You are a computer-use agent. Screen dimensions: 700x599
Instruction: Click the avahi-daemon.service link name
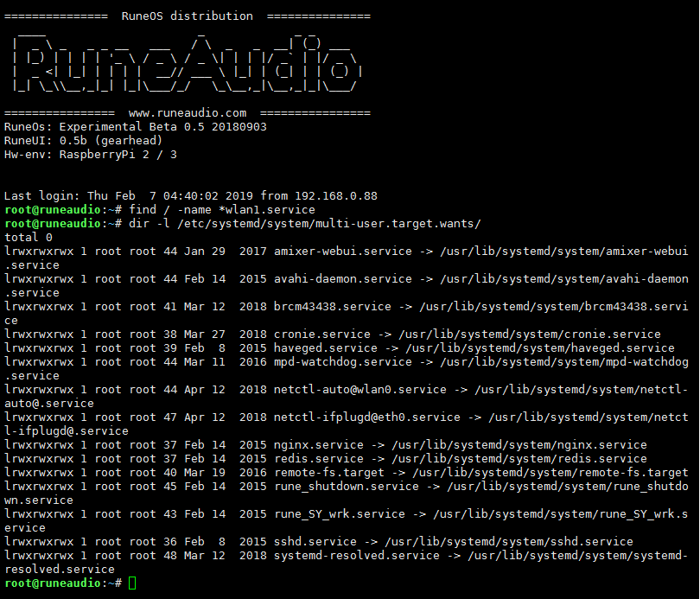343,279
